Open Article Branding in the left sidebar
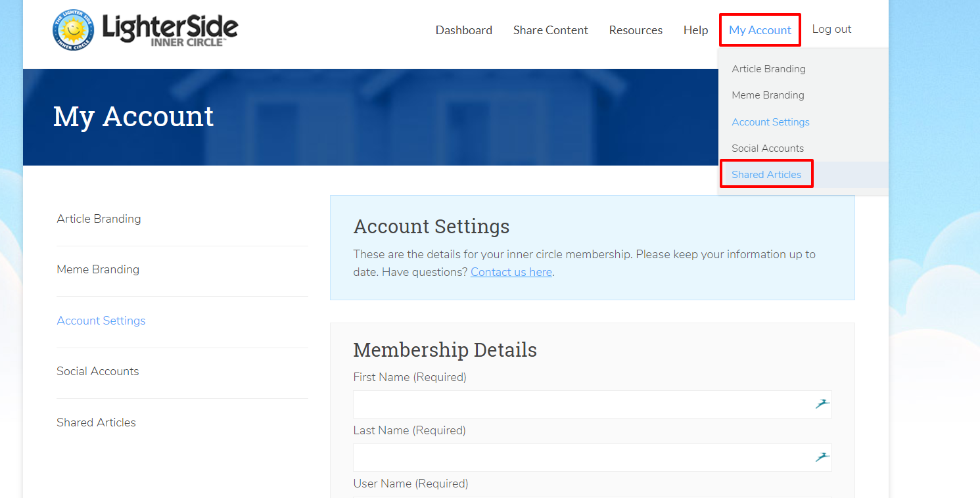The image size is (980, 498). pyautogui.click(x=99, y=219)
